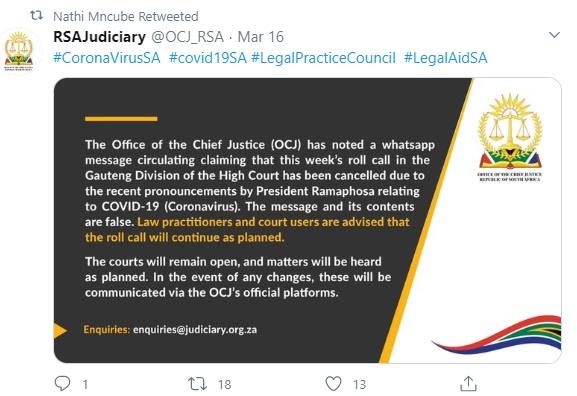Click the retweet count 18
Viewport: 577px width, 396px height.
pos(224,385)
